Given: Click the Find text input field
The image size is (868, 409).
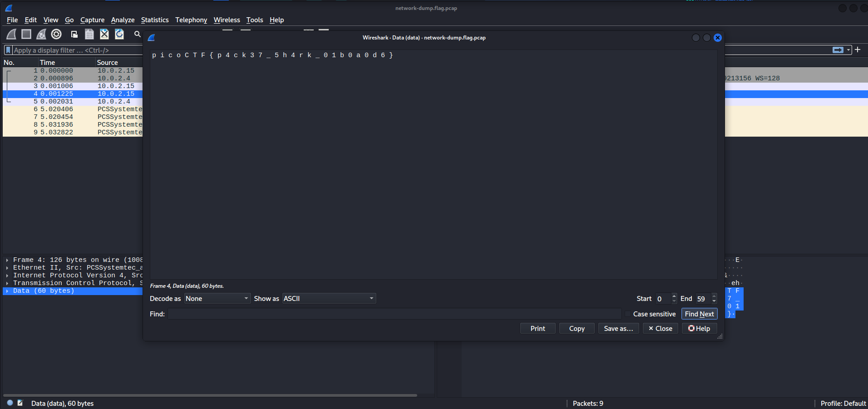Looking at the screenshot, I should click(x=395, y=314).
